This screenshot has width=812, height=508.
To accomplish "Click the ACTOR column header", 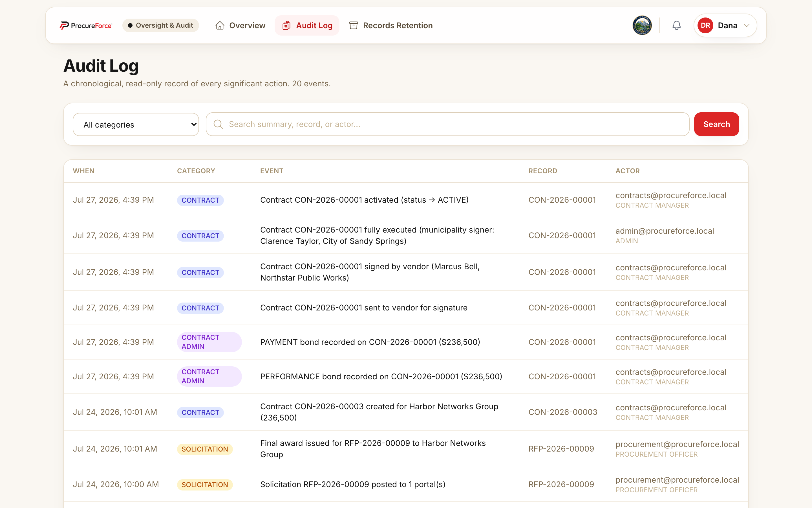I will pos(627,171).
